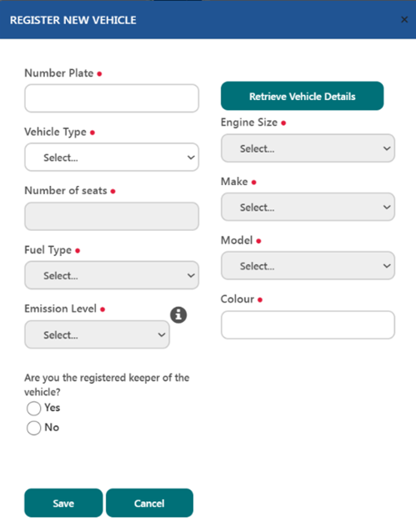Click the Cancel button
The image size is (416, 532).
[x=149, y=503]
